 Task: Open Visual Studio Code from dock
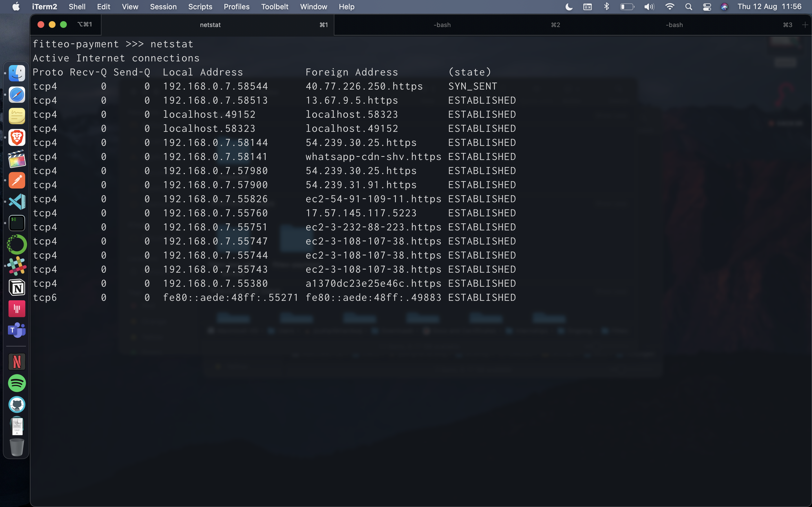pyautogui.click(x=17, y=201)
